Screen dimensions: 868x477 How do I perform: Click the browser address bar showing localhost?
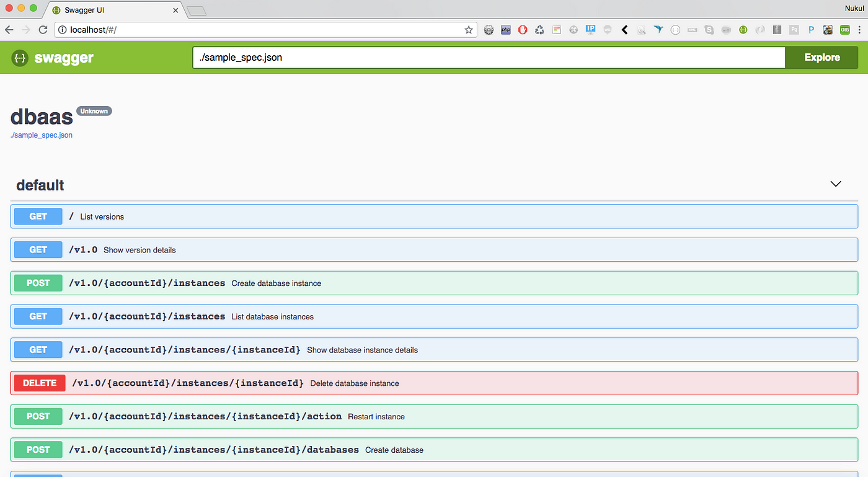pos(265,30)
